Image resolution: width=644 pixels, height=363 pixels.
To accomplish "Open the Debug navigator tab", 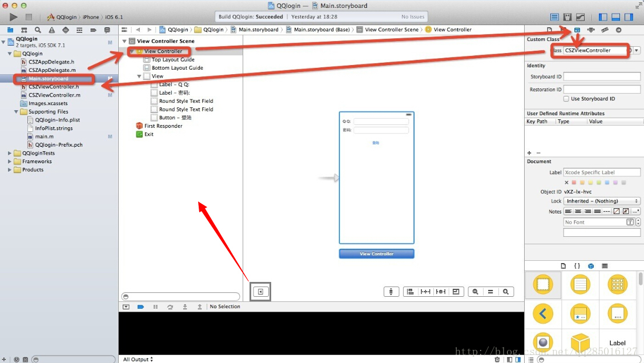I will point(79,30).
